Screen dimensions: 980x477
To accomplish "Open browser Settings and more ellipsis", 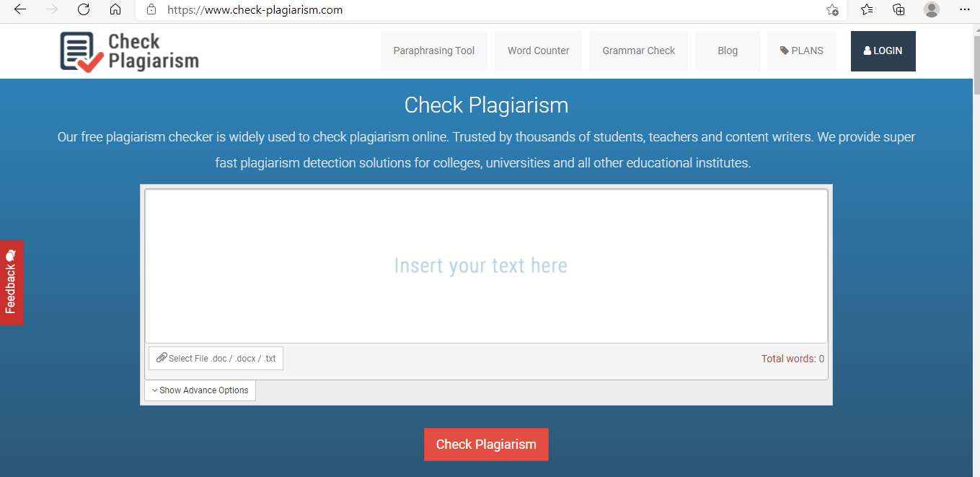I will click(965, 10).
